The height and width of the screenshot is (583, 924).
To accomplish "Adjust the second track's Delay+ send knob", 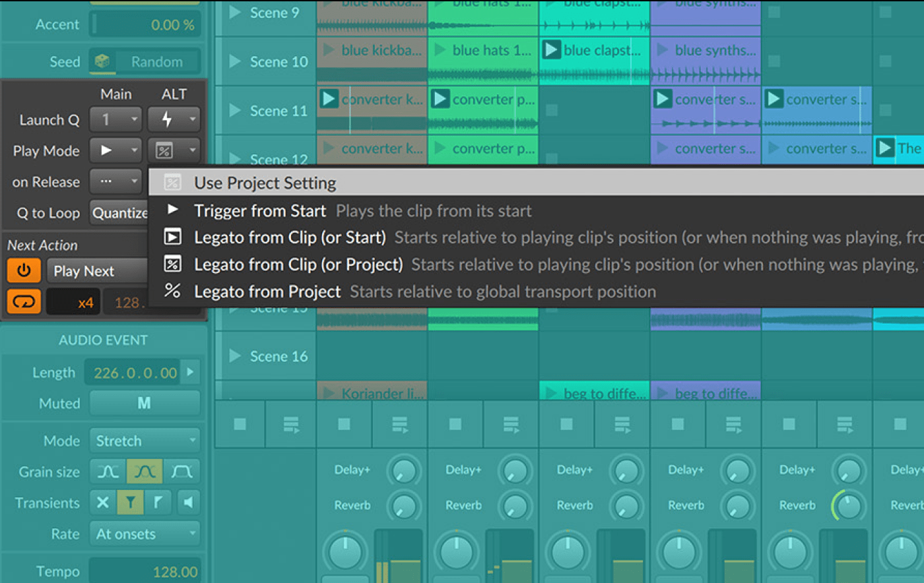I will pos(514,471).
